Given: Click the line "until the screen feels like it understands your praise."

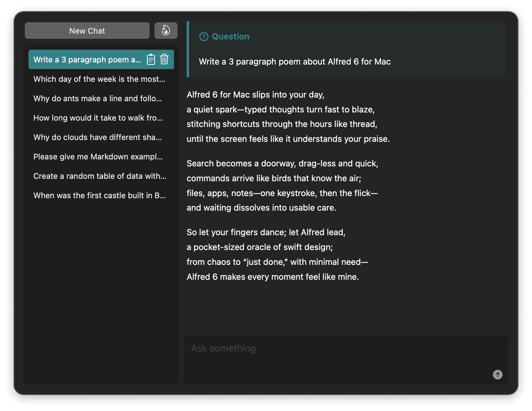Looking at the screenshot, I should tap(288, 139).
